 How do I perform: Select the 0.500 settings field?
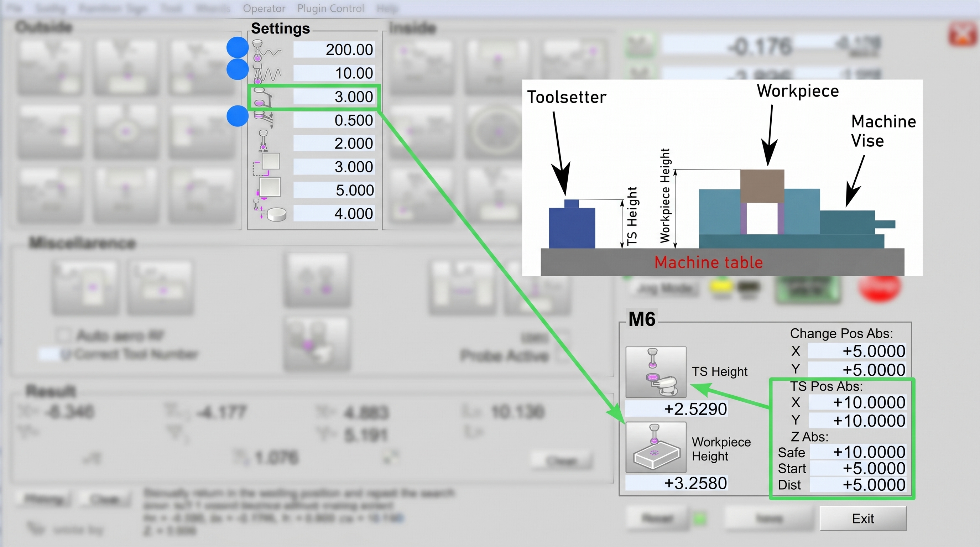(334, 120)
